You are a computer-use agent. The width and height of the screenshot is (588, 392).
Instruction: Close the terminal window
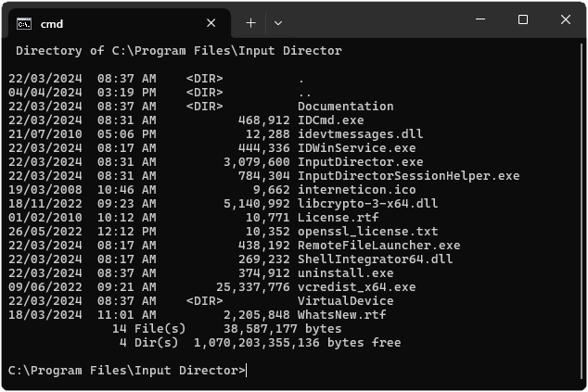(566, 20)
